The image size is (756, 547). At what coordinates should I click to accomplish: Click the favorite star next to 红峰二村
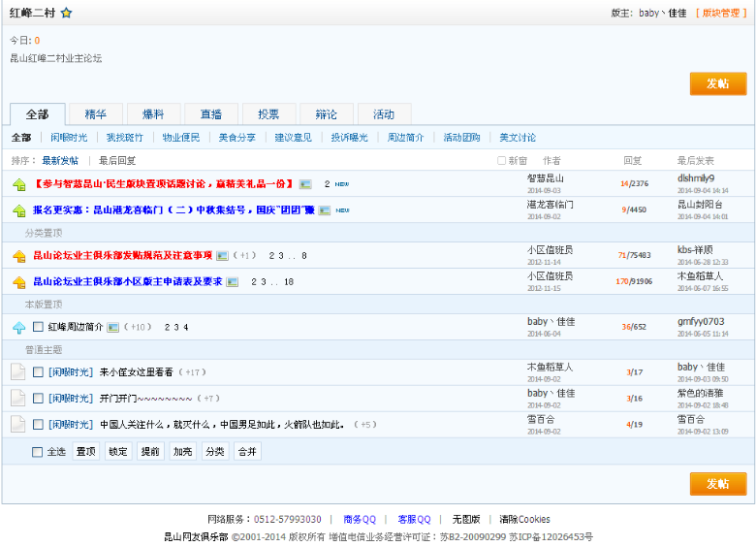pos(66,14)
